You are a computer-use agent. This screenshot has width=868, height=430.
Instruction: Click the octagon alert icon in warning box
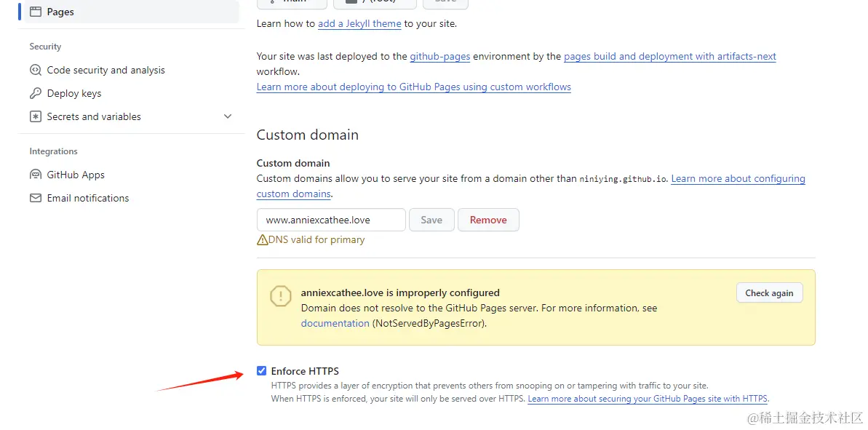pyautogui.click(x=281, y=296)
